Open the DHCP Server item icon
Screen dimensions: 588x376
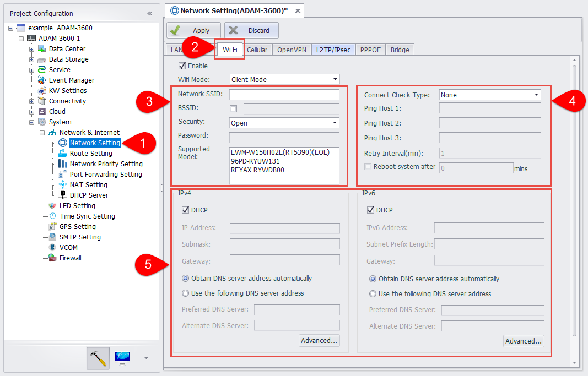point(63,195)
